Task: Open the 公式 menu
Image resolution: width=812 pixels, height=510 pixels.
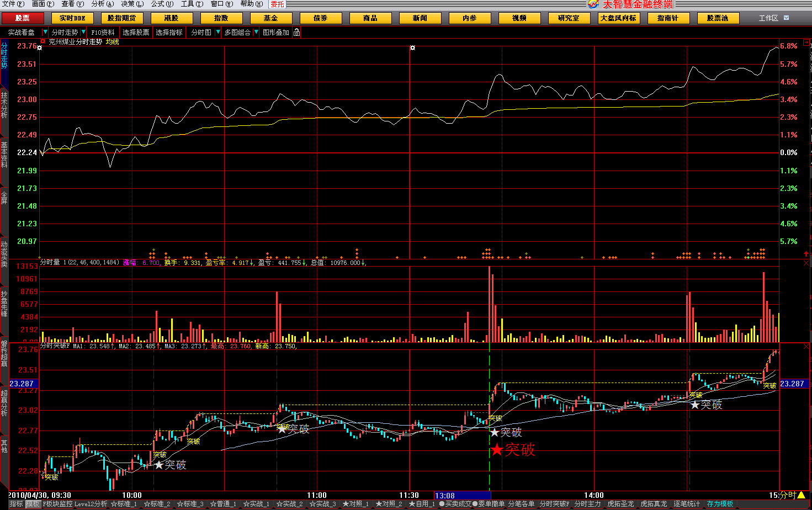Action: (x=162, y=4)
